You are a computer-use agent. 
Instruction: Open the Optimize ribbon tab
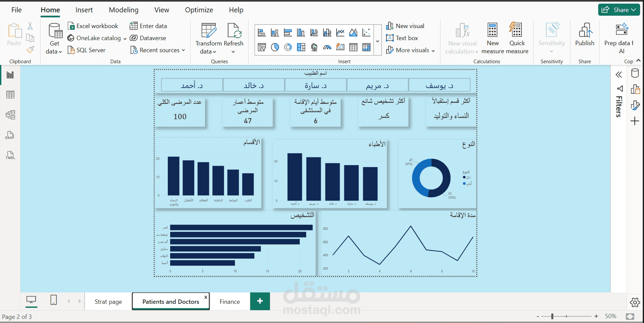[x=199, y=10]
